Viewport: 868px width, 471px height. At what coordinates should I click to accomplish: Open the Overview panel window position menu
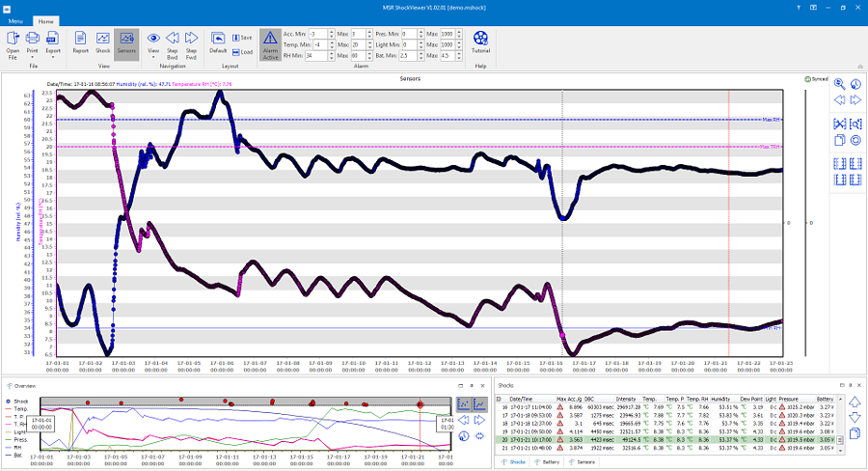461,386
